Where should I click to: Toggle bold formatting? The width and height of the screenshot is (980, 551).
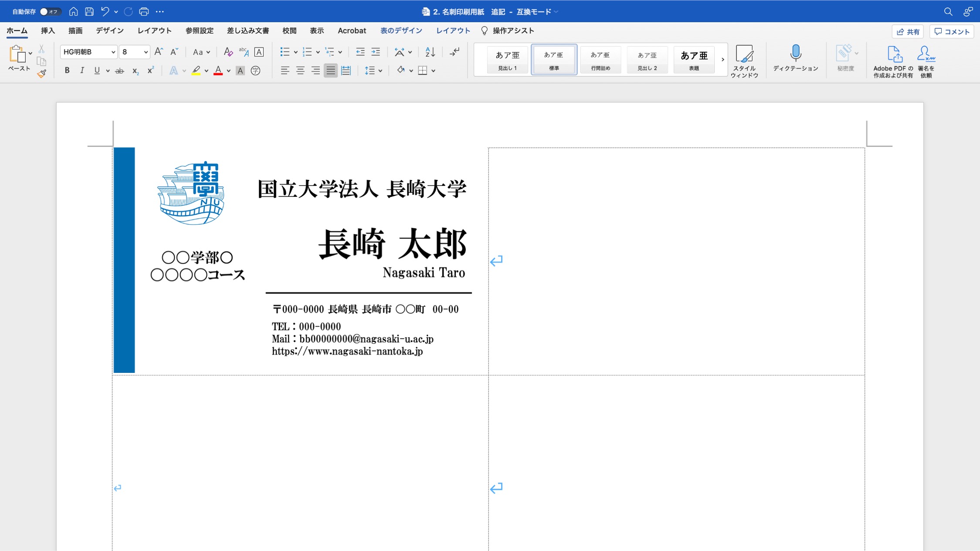pos(67,71)
